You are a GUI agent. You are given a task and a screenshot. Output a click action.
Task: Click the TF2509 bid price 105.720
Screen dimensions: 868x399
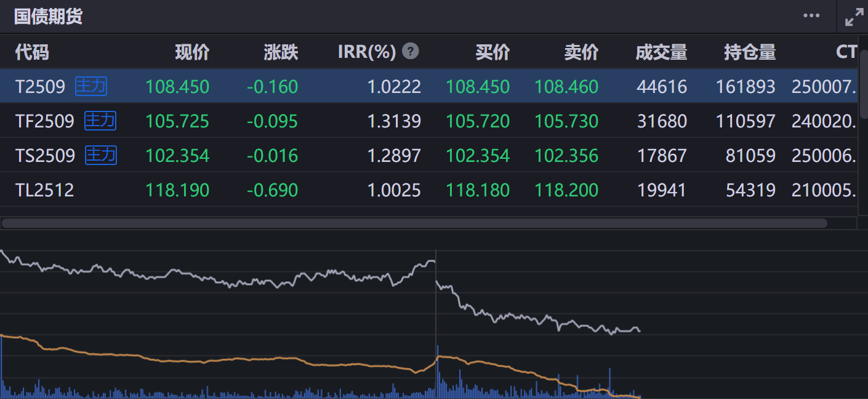point(478,121)
